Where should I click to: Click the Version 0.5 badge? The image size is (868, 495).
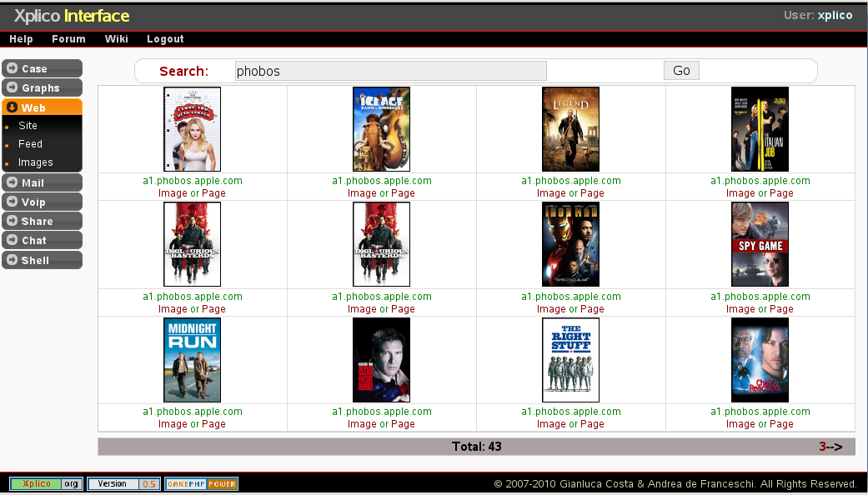click(x=124, y=484)
